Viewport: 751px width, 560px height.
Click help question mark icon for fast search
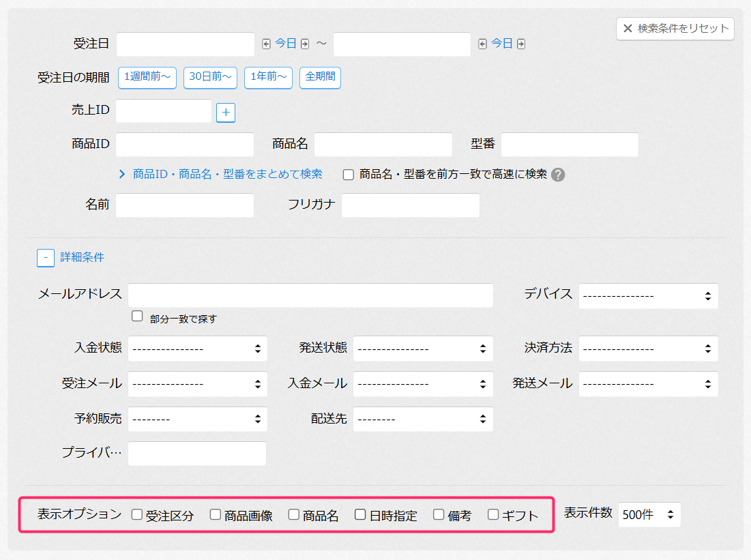click(x=558, y=175)
